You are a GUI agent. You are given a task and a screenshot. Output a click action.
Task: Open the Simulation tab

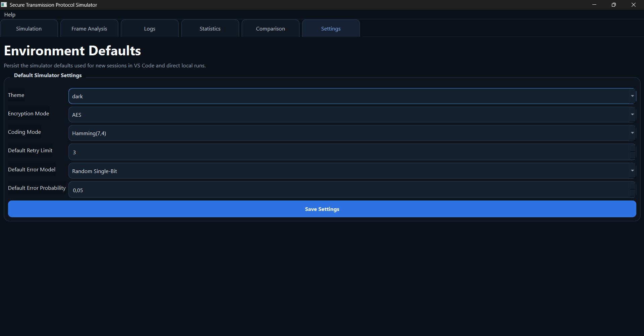pos(29,29)
